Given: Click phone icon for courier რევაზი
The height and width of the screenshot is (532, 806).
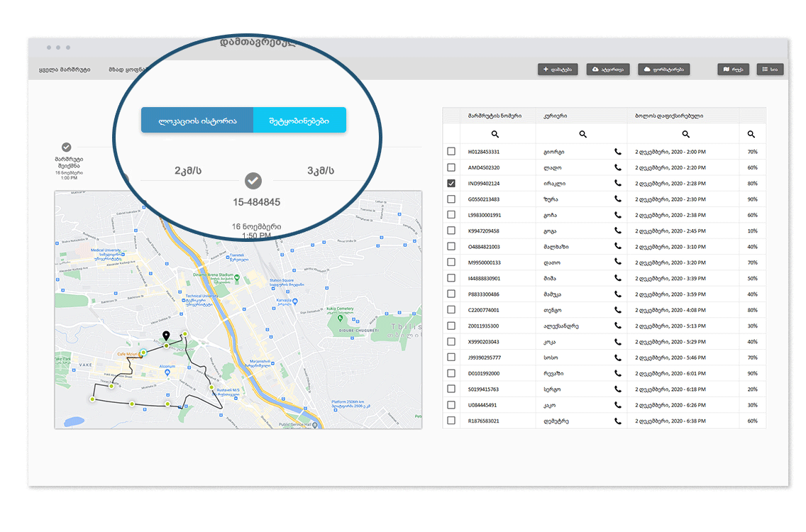Looking at the screenshot, I should pos(617,373).
